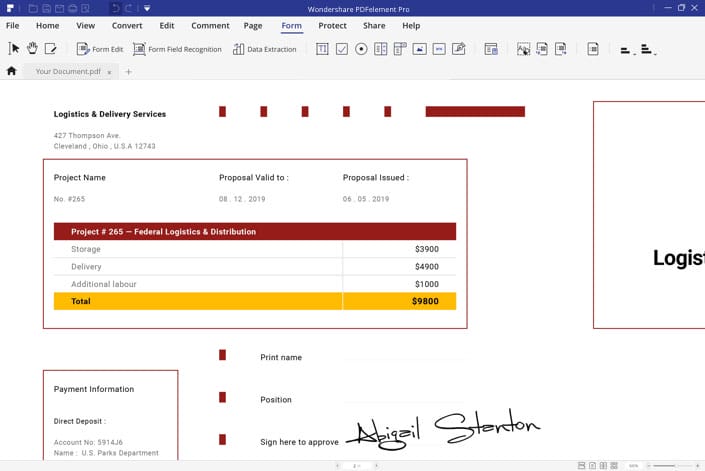This screenshot has width=705, height=471.
Task: Click the page number field
Action: coord(355,466)
